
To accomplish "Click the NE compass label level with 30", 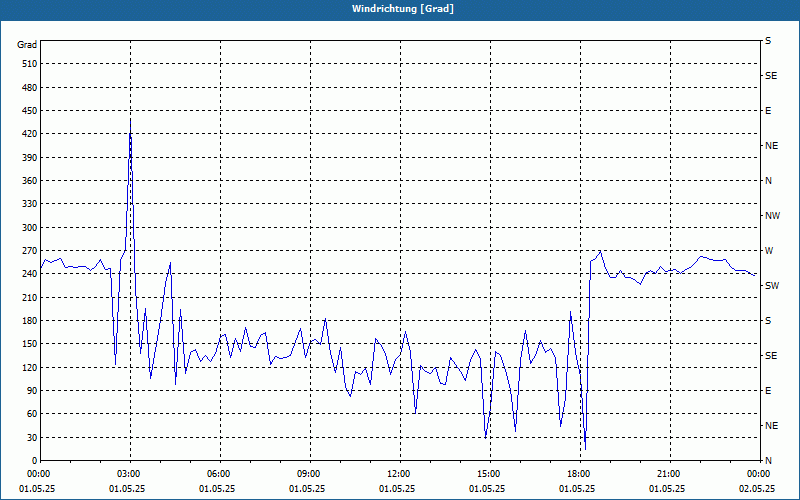I will (771, 426).
